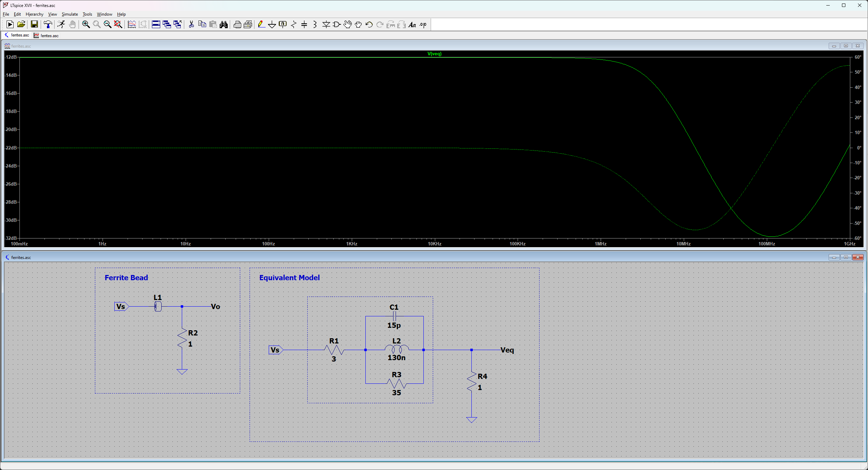
Task: Click the 'Equivalent Model' heading text
Action: click(290, 278)
